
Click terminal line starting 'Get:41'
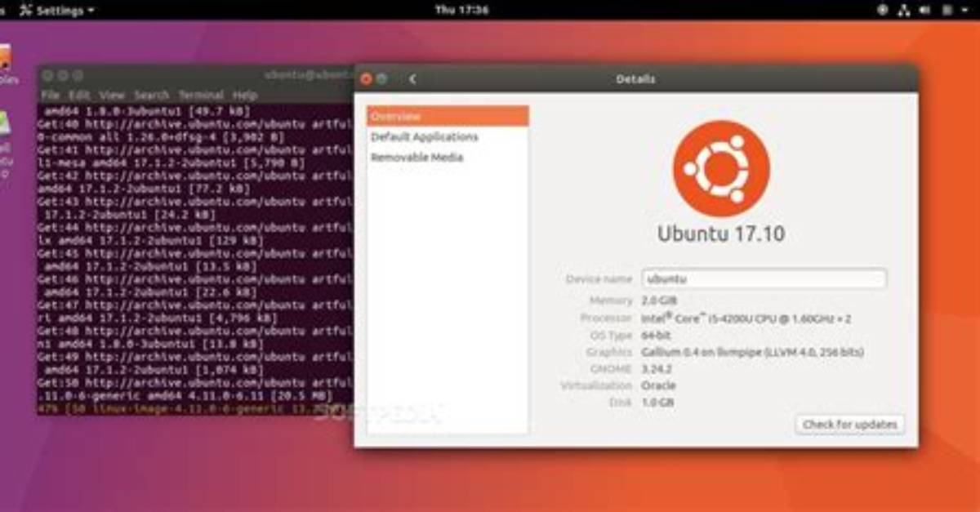click(x=195, y=150)
